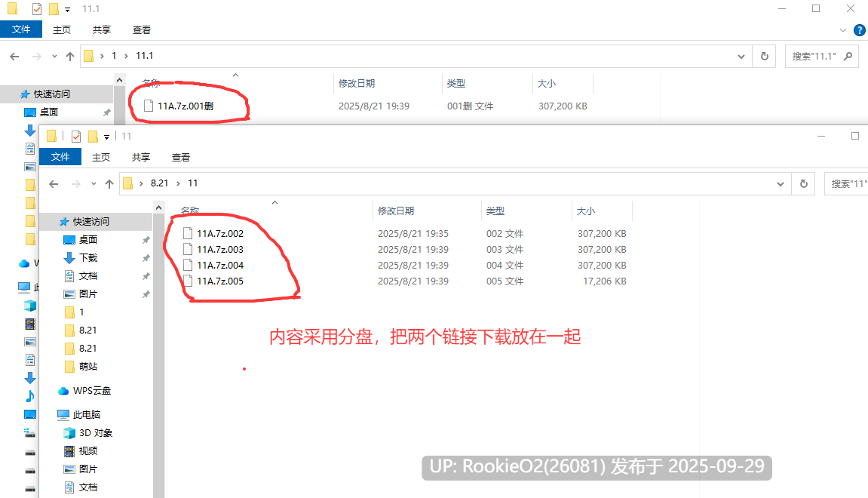Click the navigation pane scroll-up arrow in the 11.1 window

coord(120,80)
